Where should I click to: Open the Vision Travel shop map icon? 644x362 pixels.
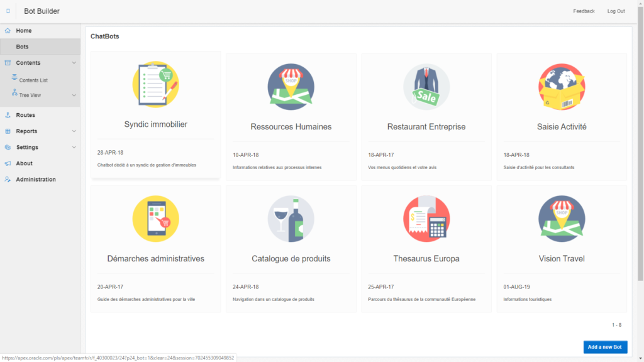tap(562, 219)
